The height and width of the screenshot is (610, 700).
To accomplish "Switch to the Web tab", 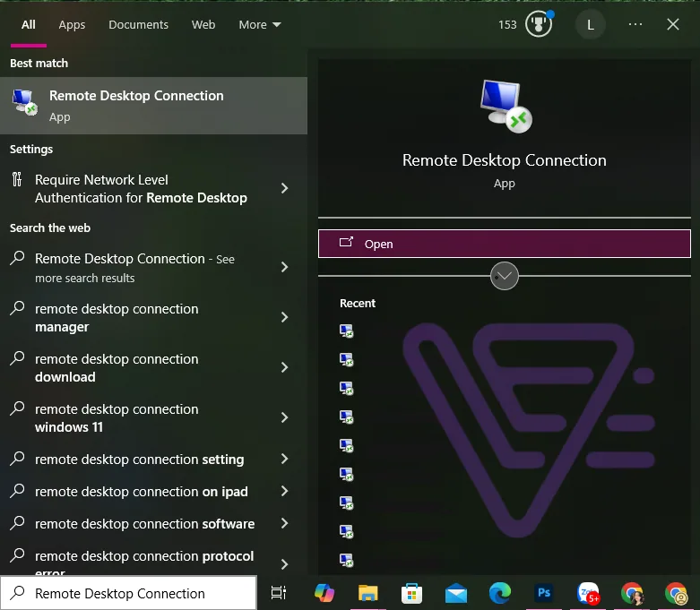I will [x=203, y=24].
